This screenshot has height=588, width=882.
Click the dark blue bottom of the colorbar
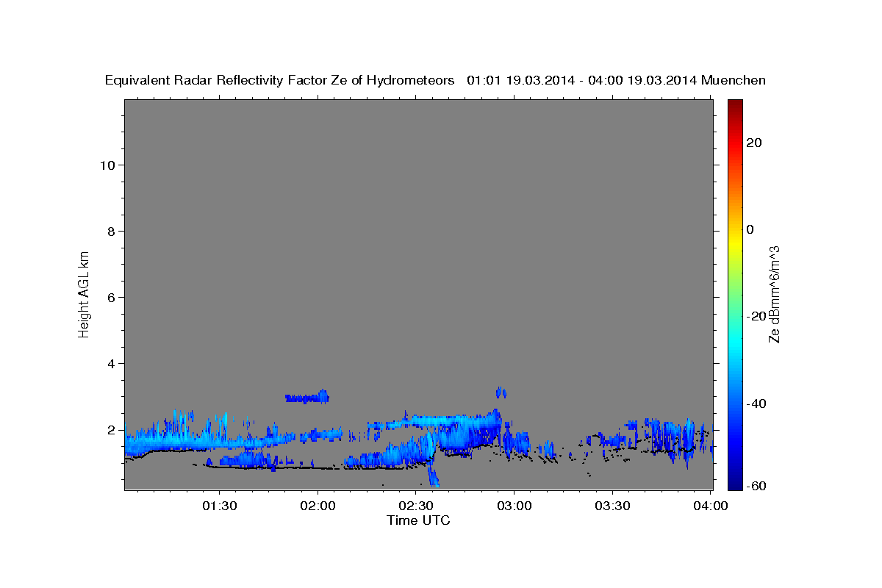click(734, 483)
